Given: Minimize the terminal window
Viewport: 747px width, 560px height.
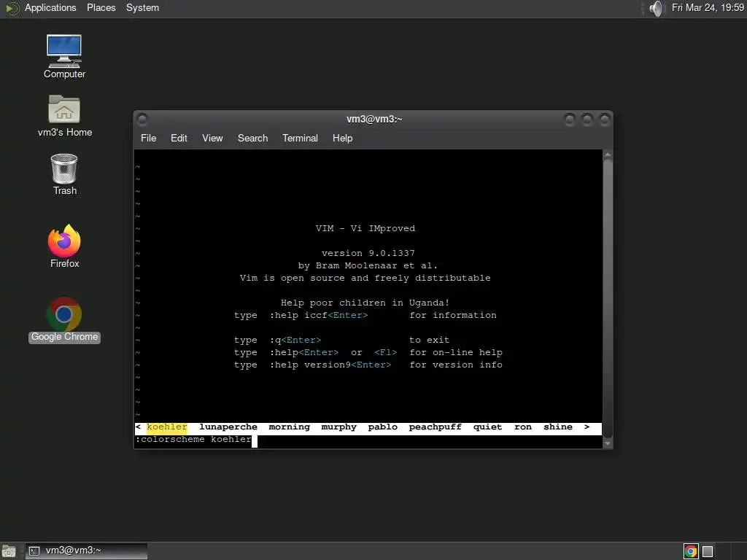Looking at the screenshot, I should point(569,120).
